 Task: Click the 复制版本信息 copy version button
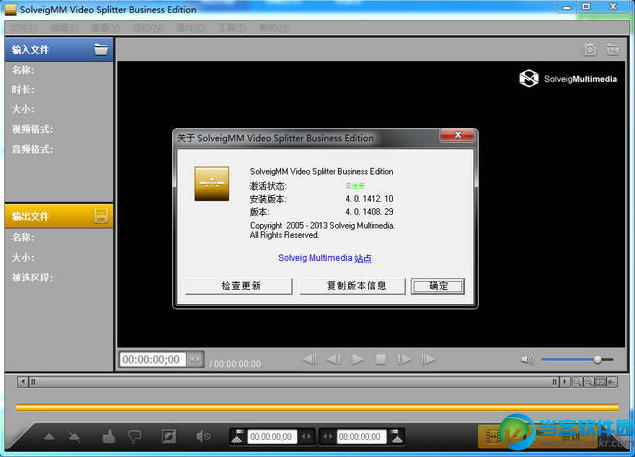coord(352,286)
